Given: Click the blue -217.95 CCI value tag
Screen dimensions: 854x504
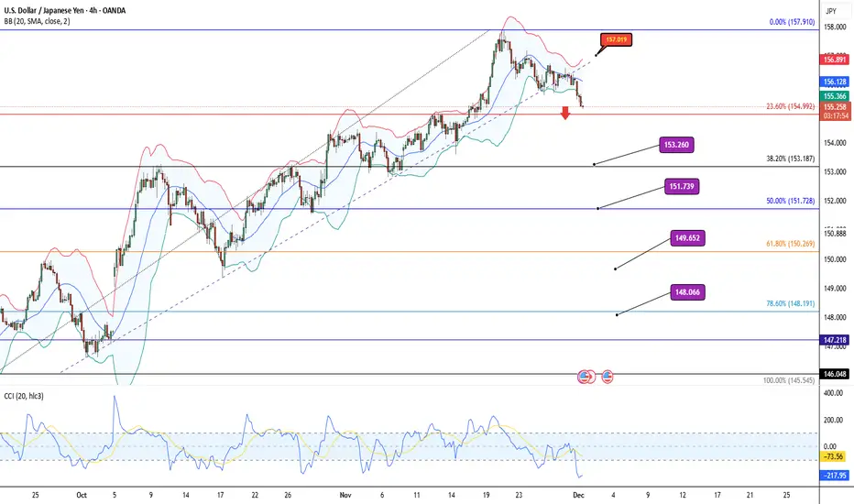Looking at the screenshot, I should pos(834,476).
